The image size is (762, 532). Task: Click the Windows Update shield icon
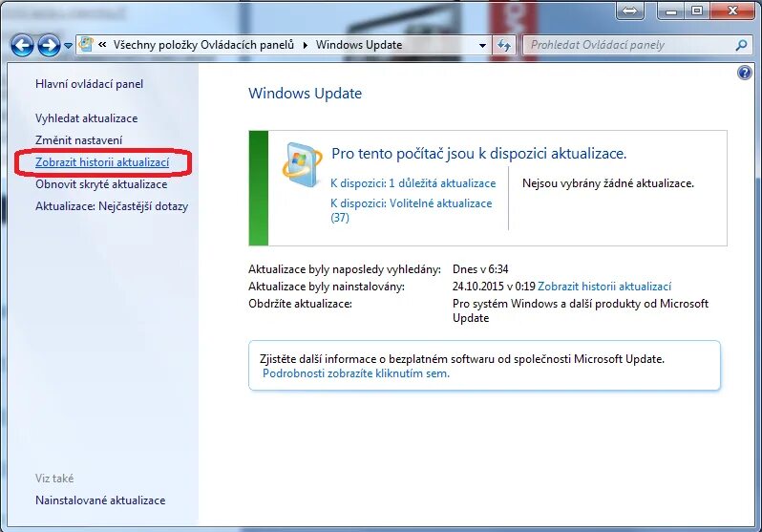click(x=302, y=165)
